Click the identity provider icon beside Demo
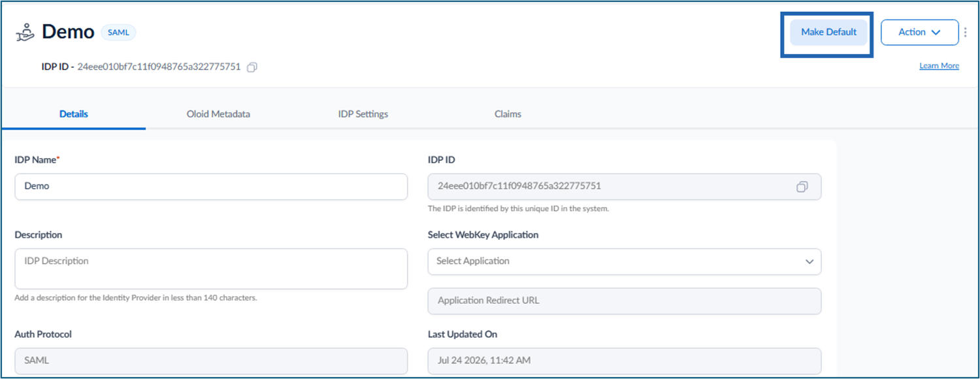 (x=25, y=33)
